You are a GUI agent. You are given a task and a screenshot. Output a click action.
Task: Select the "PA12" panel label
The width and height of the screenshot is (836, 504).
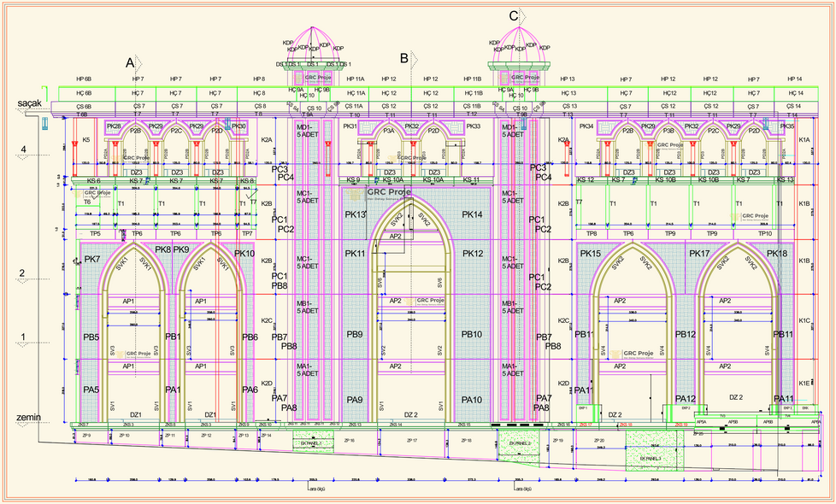pyautogui.click(x=686, y=399)
